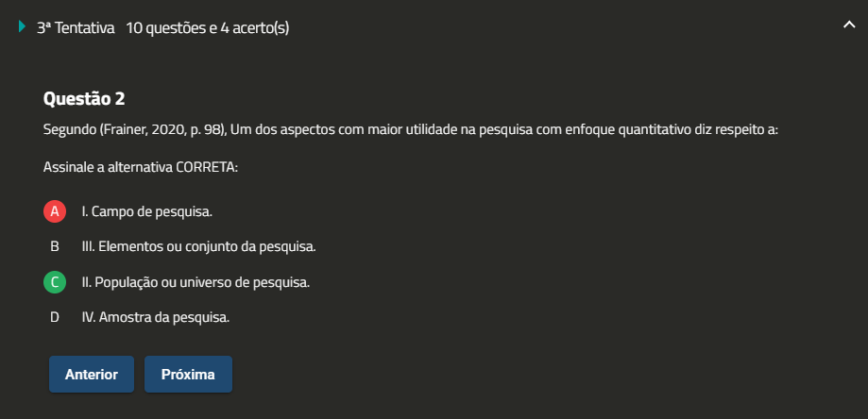The image size is (868, 419).
Task: Pick "III. Elementos ou conjunto da pesquisa."
Action: [198, 246]
